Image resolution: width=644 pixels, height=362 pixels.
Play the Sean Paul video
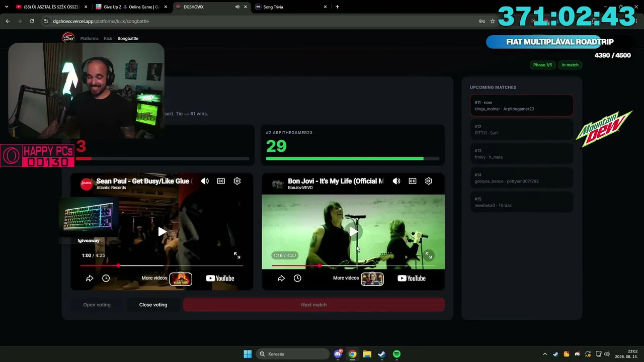pos(162,232)
